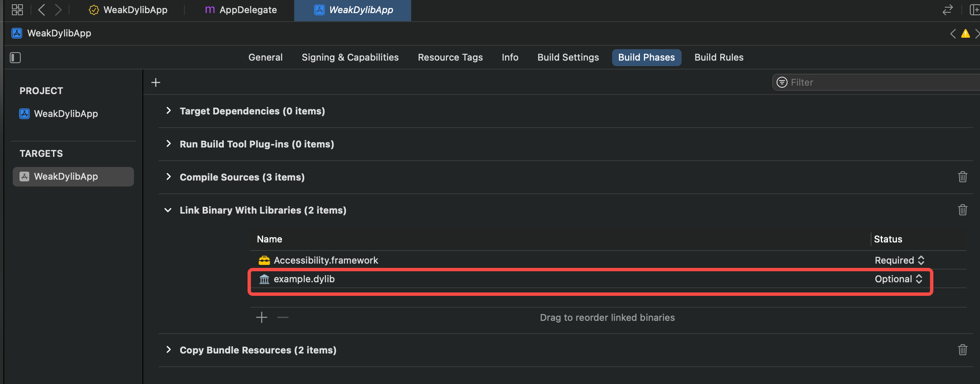The image size is (980, 384).
Task: Select WeakDylibApp under PROJECT
Action: click(58, 114)
